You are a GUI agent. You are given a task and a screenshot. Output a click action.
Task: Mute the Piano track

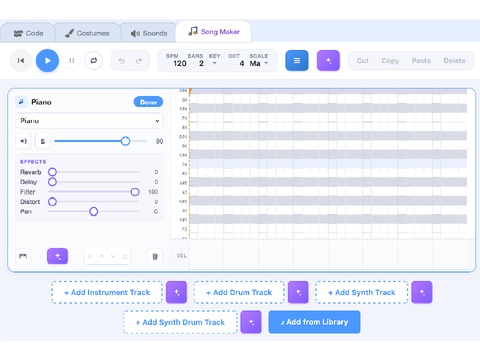[x=23, y=141]
